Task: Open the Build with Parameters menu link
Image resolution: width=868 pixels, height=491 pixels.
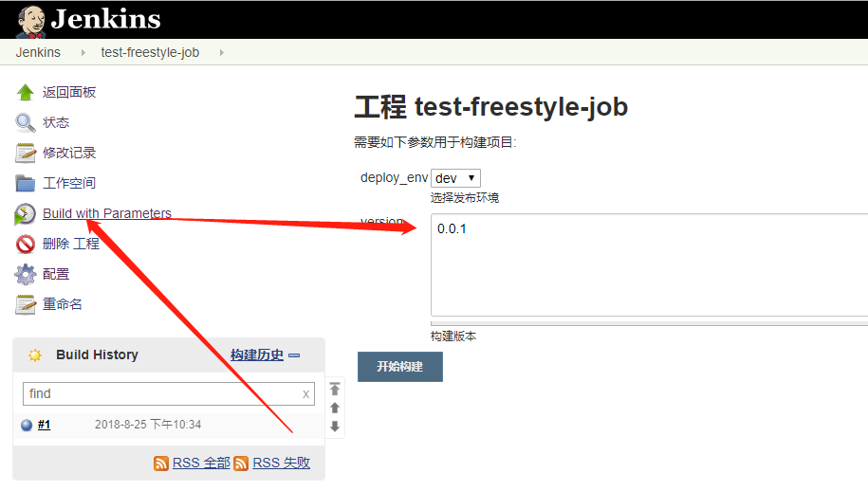Action: point(107,213)
